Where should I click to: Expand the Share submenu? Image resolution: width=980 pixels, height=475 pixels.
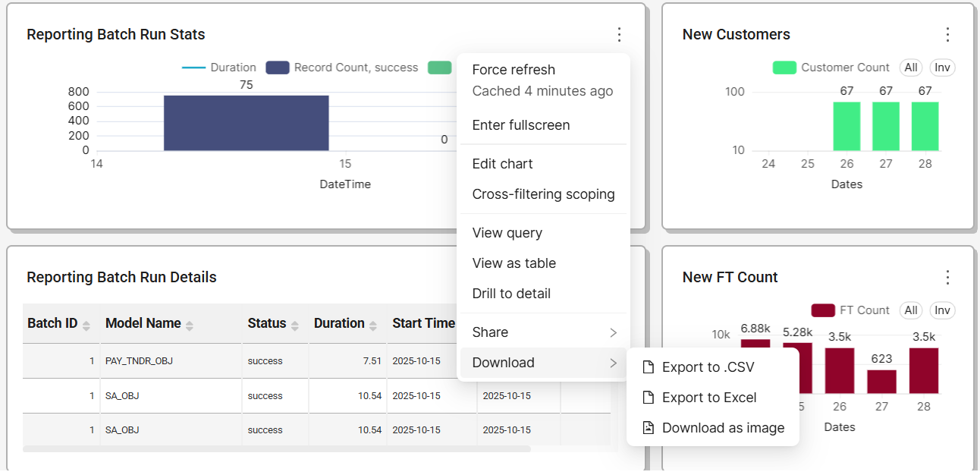click(x=613, y=332)
